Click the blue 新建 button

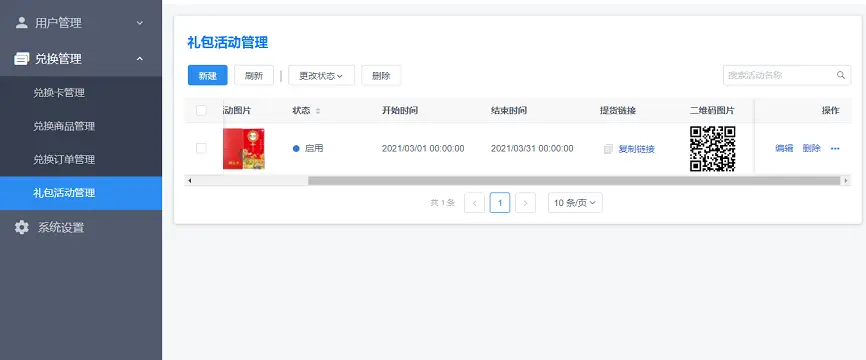[x=208, y=76]
